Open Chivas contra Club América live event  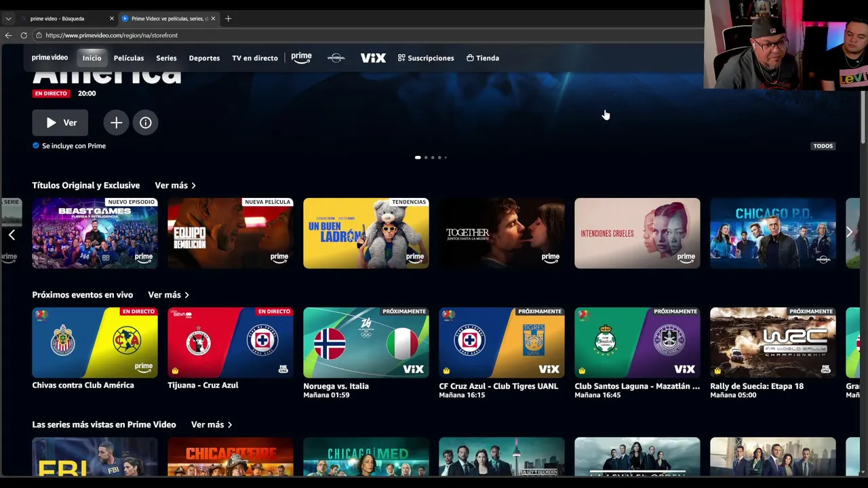click(95, 342)
